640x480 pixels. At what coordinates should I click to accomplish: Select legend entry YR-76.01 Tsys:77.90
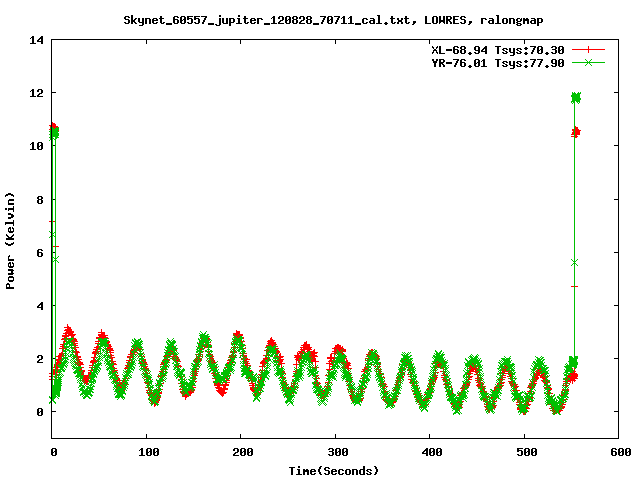click(498, 63)
